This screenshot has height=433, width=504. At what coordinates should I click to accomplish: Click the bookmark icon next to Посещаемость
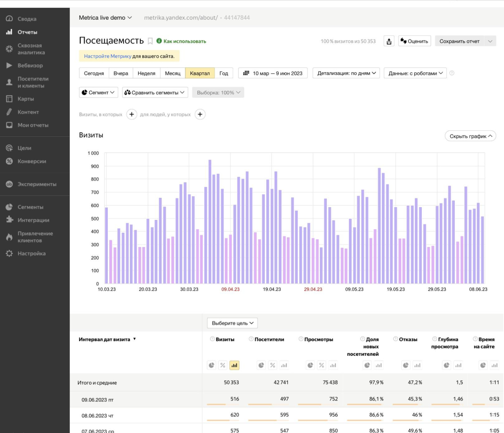[x=151, y=41]
